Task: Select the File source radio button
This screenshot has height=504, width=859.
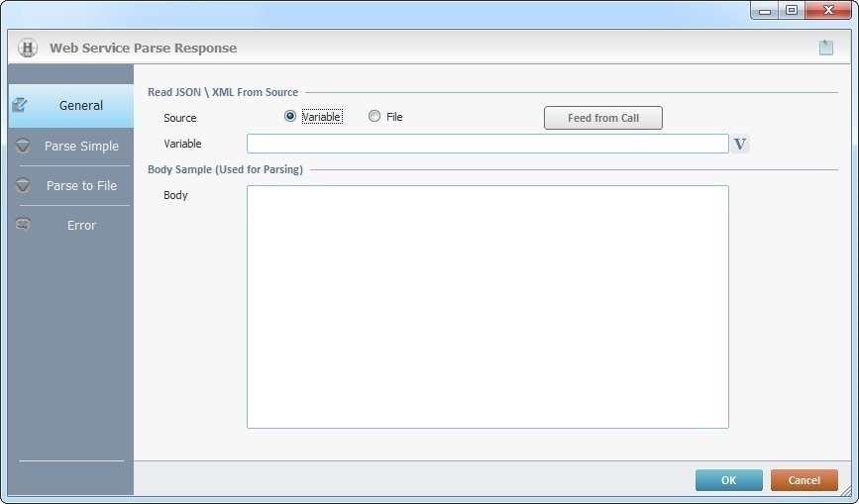Action: 375,117
